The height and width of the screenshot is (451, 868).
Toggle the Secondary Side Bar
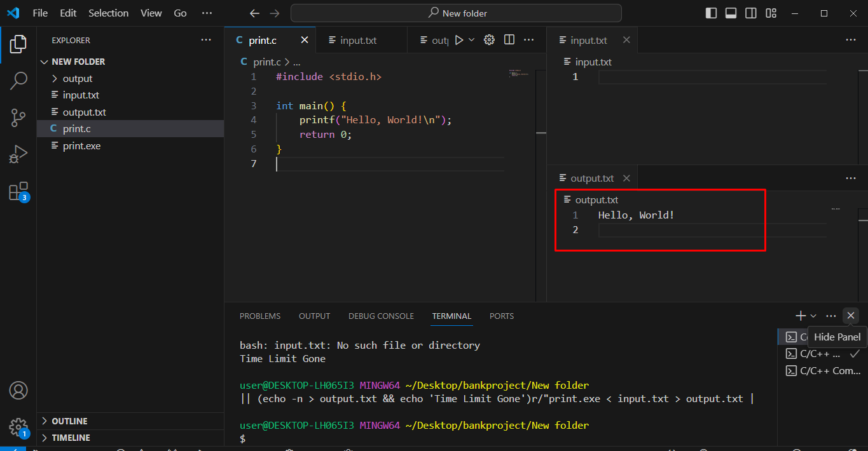point(750,12)
